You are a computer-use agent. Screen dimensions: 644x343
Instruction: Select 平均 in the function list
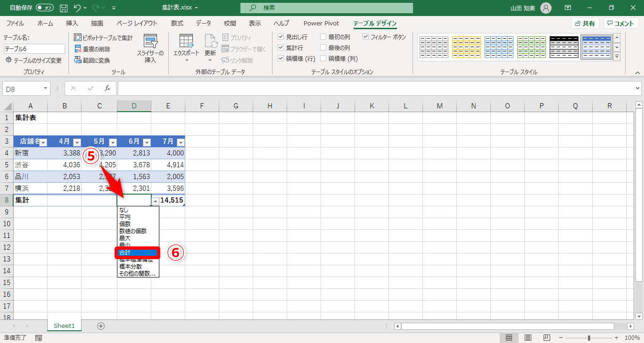139,217
